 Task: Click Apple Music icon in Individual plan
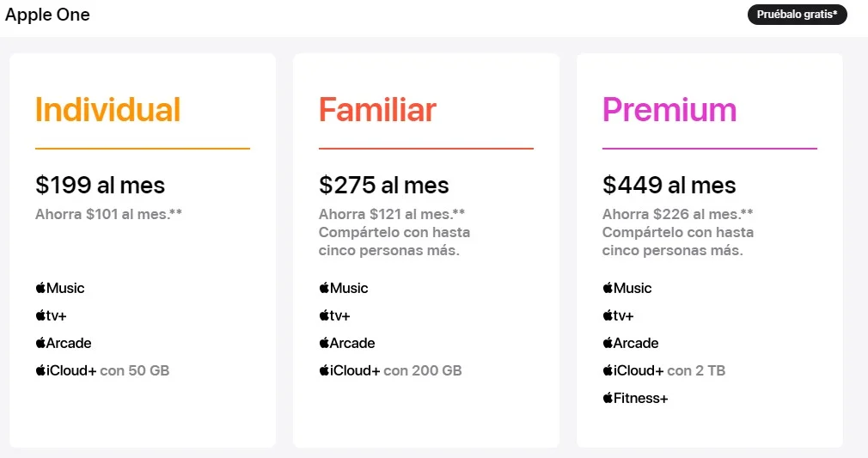click(60, 288)
